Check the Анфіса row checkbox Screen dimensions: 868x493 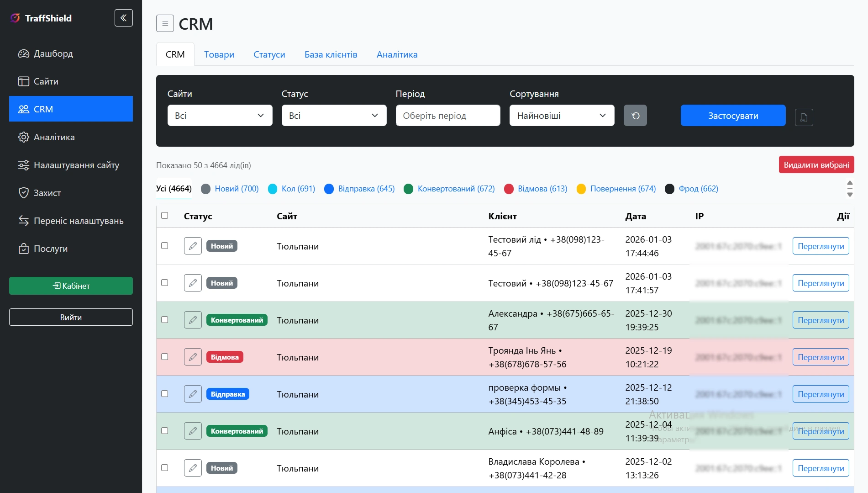point(165,431)
